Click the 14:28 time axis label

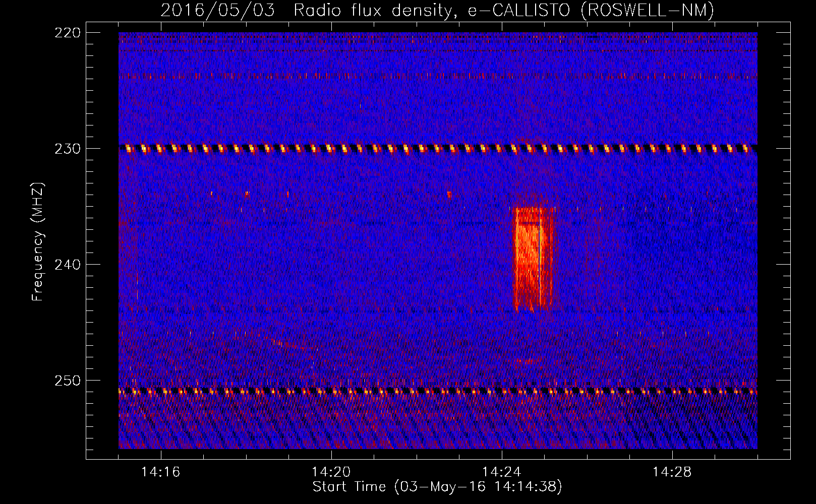[x=672, y=472]
